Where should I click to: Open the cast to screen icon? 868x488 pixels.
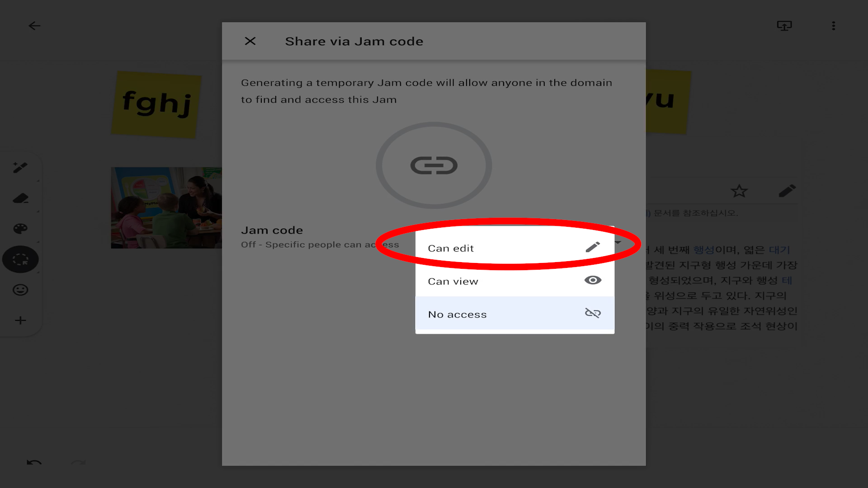[784, 26]
